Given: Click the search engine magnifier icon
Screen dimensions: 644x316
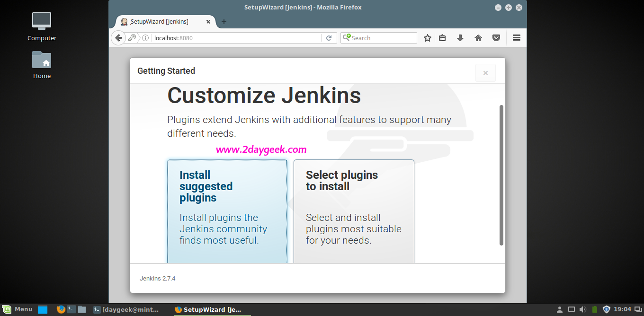Looking at the screenshot, I should [347, 37].
